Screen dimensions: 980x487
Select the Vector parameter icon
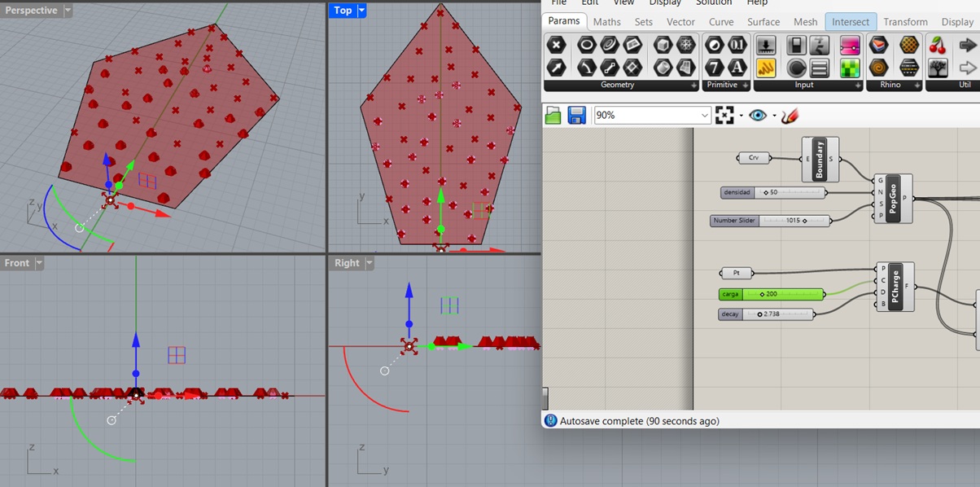[x=557, y=67]
